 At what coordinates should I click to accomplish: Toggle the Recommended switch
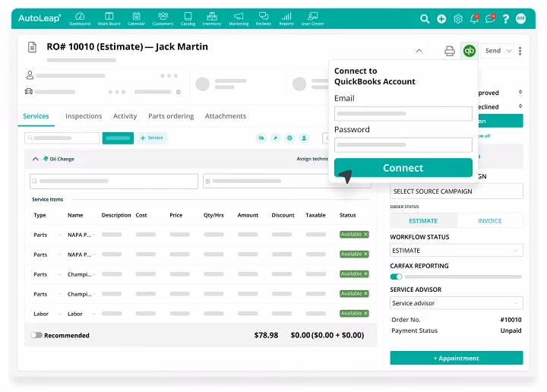(36, 335)
